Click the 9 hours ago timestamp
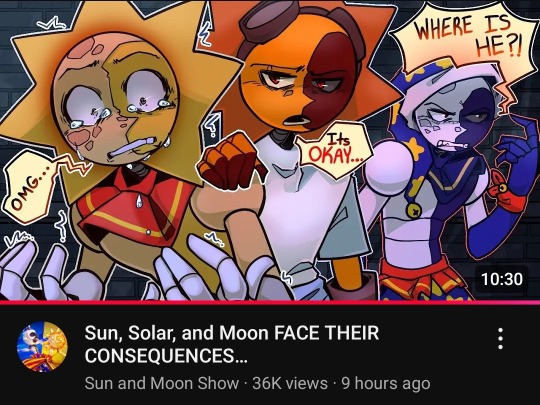 pos(386,383)
